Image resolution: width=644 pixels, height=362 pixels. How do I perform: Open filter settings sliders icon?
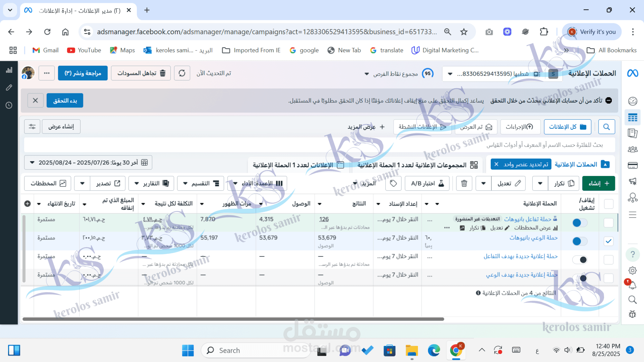(x=32, y=127)
